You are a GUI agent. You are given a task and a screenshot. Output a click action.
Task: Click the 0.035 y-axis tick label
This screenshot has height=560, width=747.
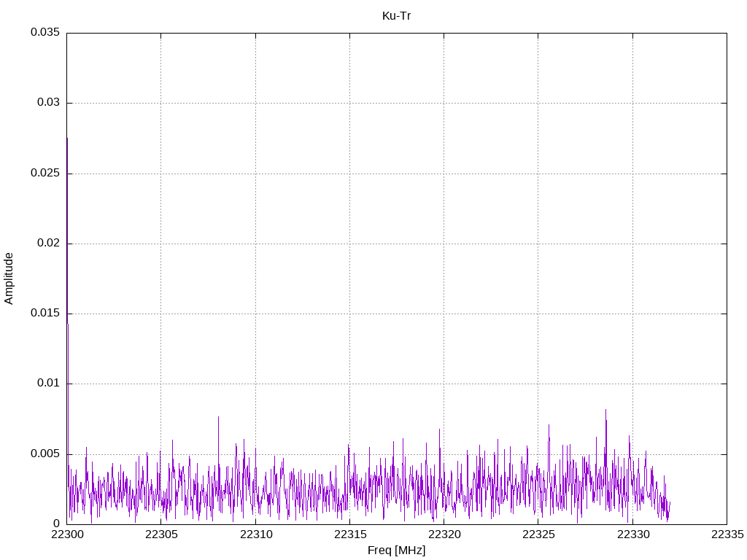click(x=44, y=33)
